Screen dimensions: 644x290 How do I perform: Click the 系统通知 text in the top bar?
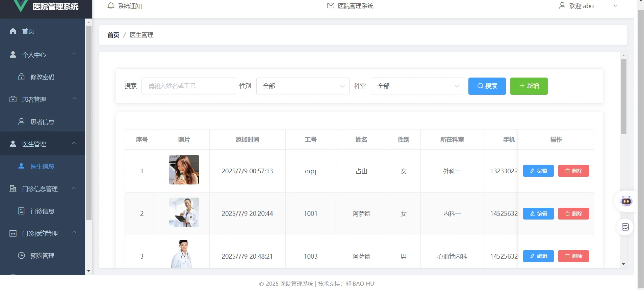[x=130, y=6]
